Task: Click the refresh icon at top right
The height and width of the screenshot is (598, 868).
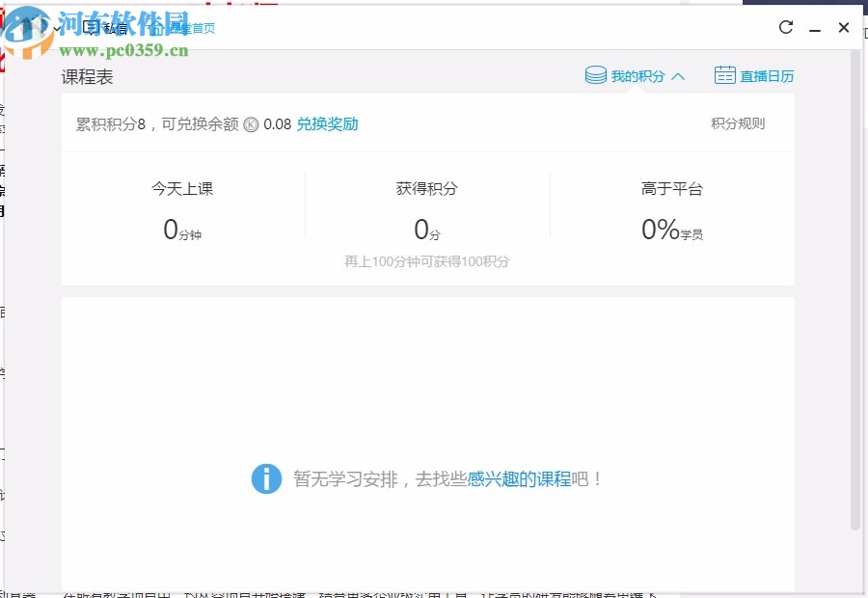Action: click(785, 28)
